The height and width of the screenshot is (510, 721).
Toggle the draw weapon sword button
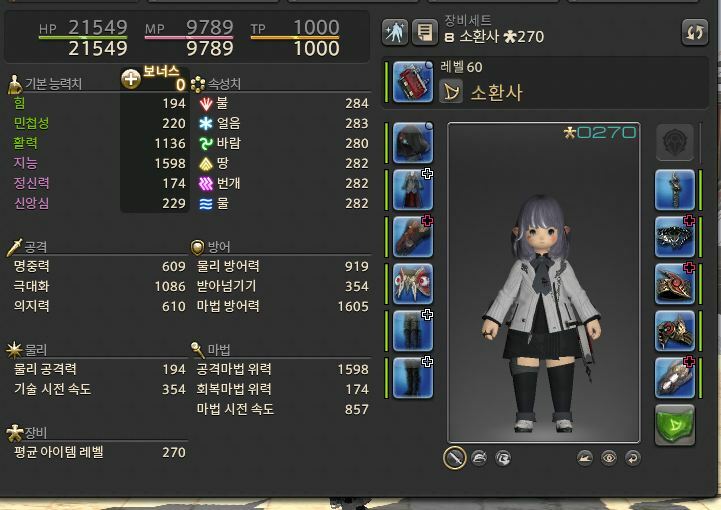455,458
